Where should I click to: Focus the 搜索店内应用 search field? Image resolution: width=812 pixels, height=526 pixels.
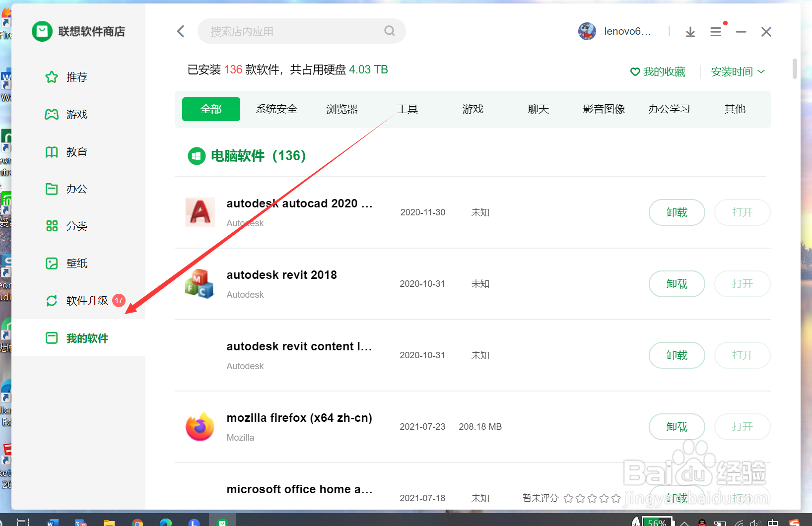pyautogui.click(x=301, y=31)
